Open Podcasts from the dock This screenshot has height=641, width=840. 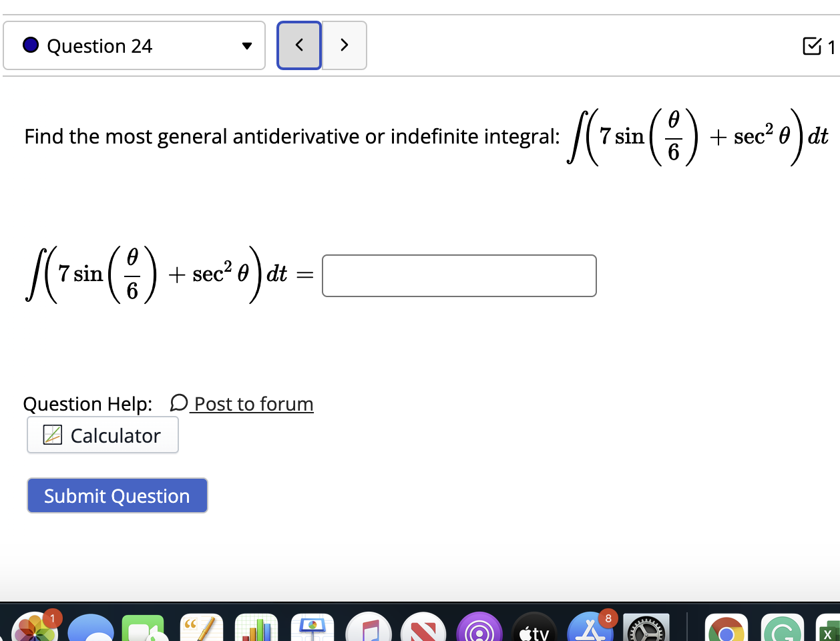(481, 628)
